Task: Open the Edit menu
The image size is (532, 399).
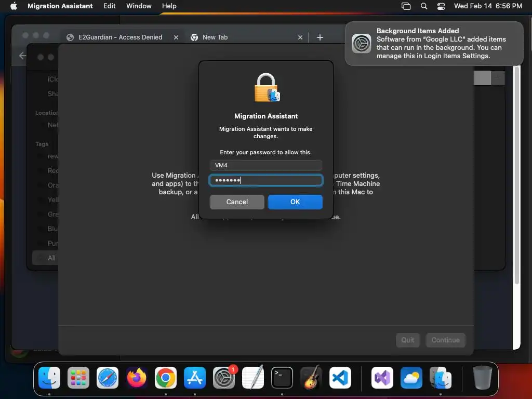Action: 109,6
